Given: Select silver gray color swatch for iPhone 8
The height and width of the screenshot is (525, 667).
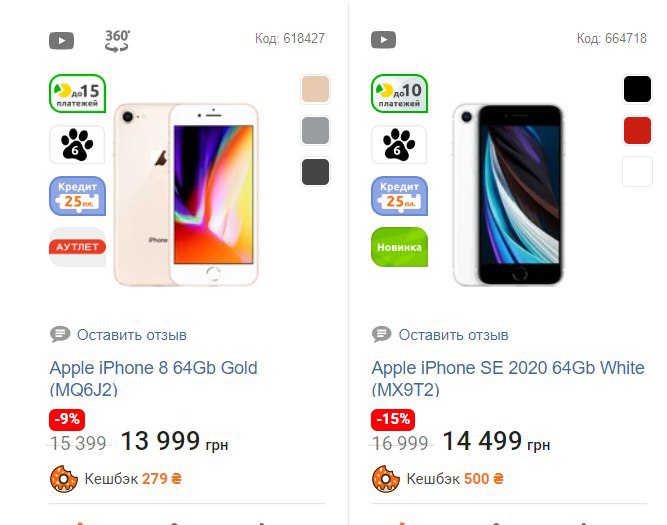Looking at the screenshot, I should coord(315,131).
